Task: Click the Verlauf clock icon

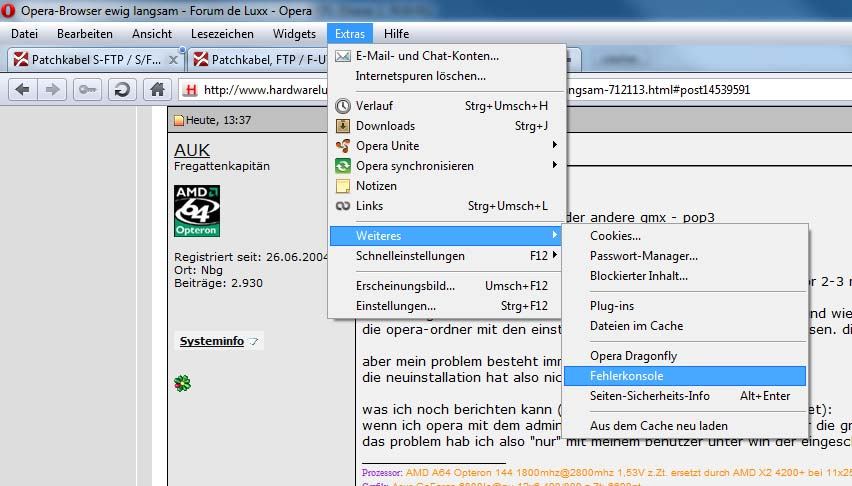Action: [342, 106]
